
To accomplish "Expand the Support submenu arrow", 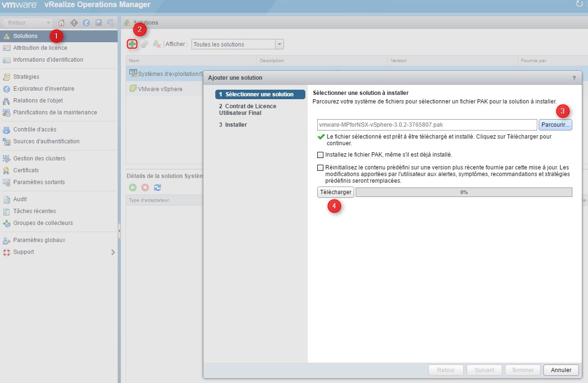I will point(113,252).
